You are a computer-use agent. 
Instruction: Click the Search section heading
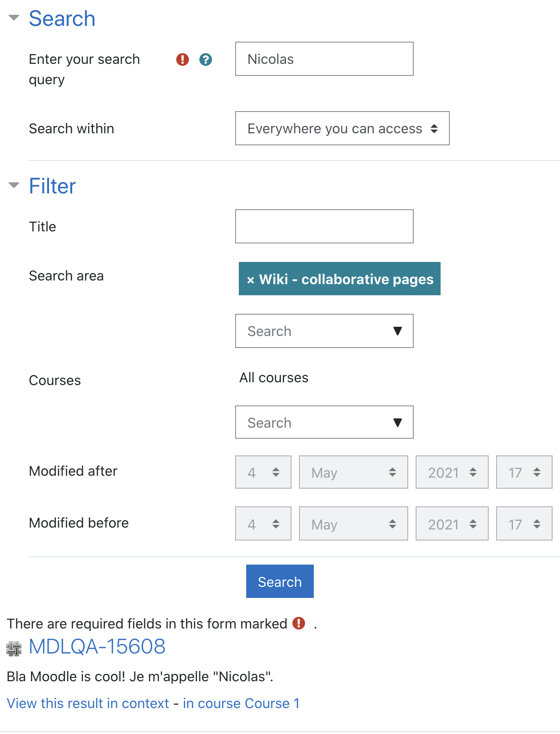coord(62,19)
